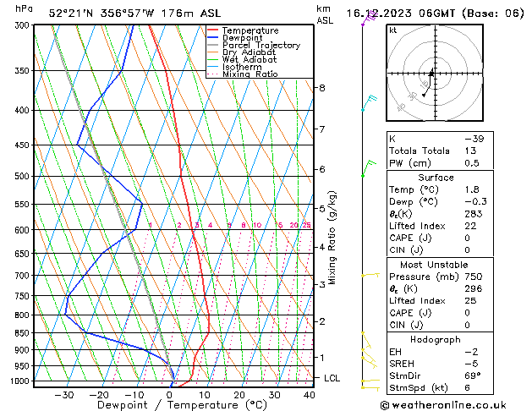This screenshot has width=532, height=411.
Task: Click the Most Unstable Lifted Index value 25
Action: [x=470, y=301]
